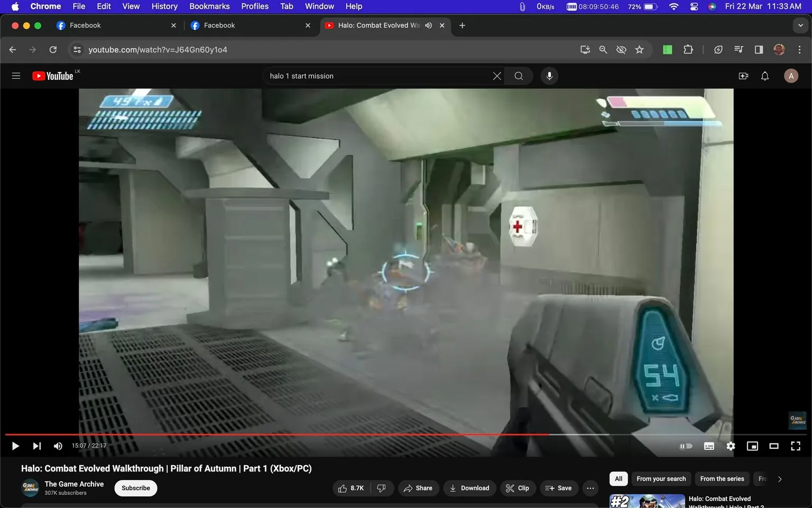Open the Bookmarks menu

click(209, 6)
